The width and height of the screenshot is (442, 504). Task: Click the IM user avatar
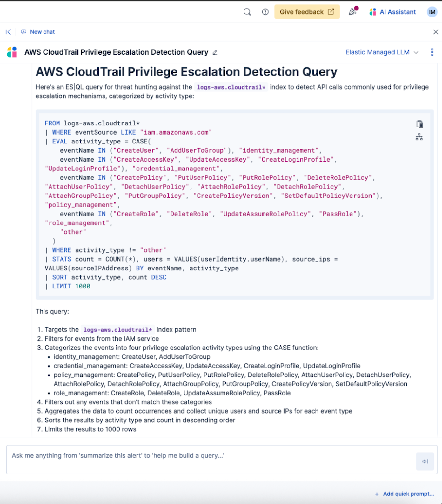(x=432, y=12)
